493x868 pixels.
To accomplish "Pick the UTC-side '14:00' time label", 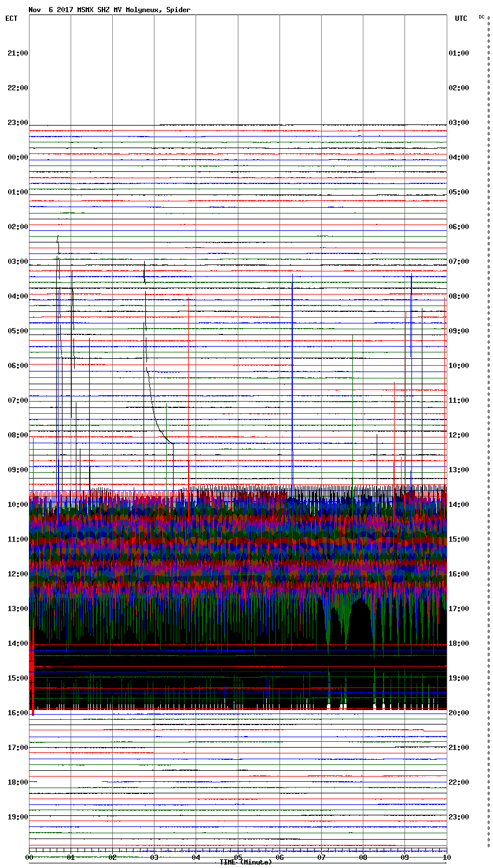I will 459,505.
